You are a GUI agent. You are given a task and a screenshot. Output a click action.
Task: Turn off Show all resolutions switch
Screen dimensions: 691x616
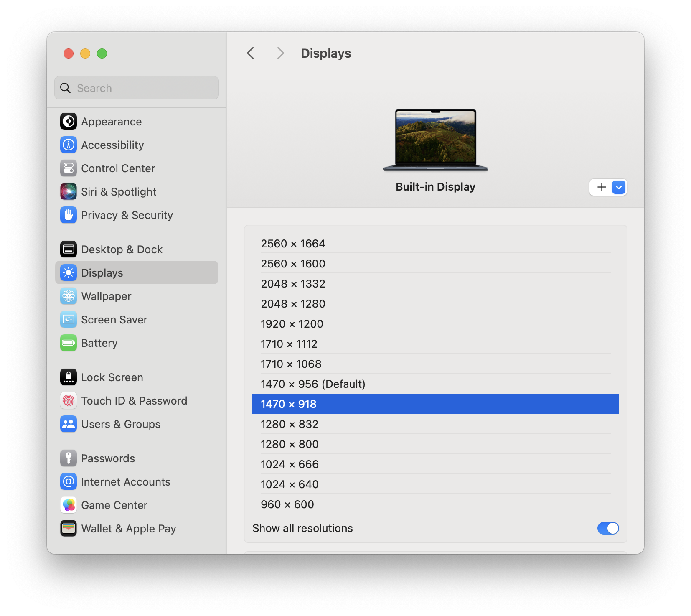[x=608, y=528]
